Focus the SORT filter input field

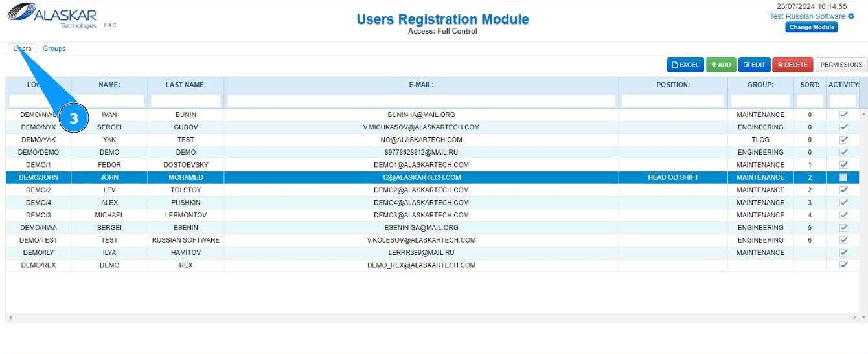(x=810, y=101)
